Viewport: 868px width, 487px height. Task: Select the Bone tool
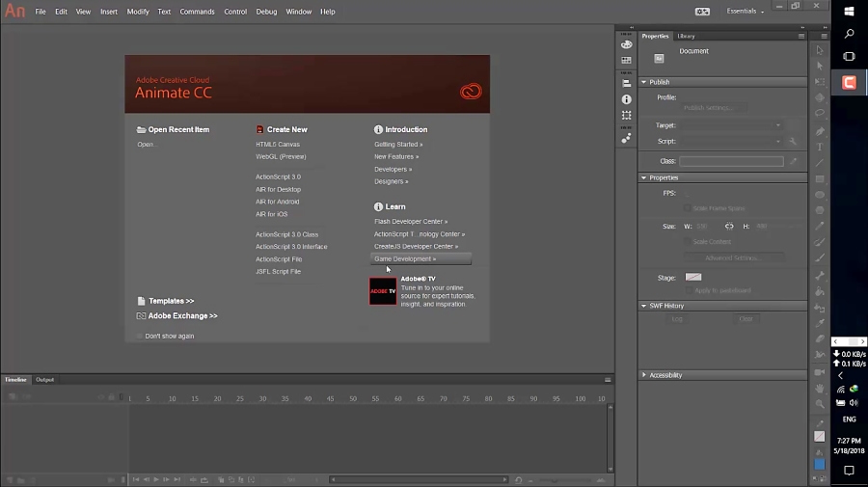pos(820,276)
